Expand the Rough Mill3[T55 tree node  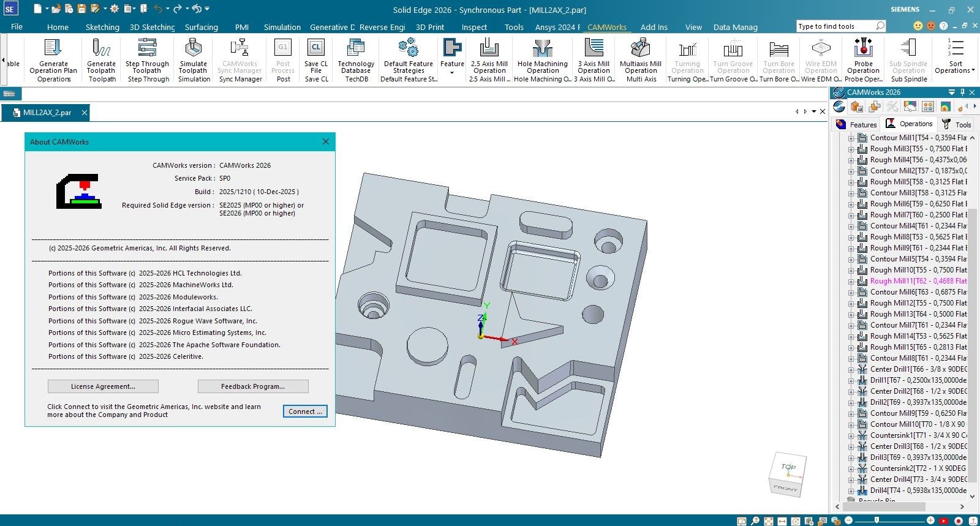coord(851,149)
